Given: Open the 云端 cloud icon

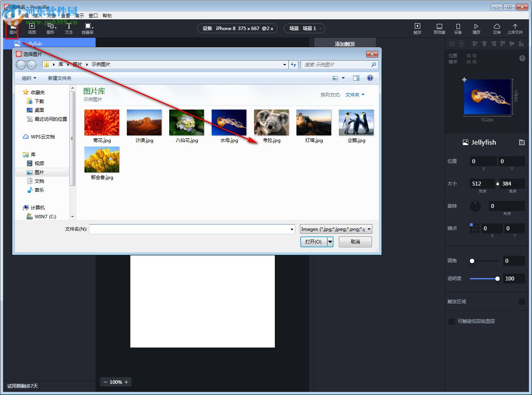Looking at the screenshot, I should coord(497,29).
